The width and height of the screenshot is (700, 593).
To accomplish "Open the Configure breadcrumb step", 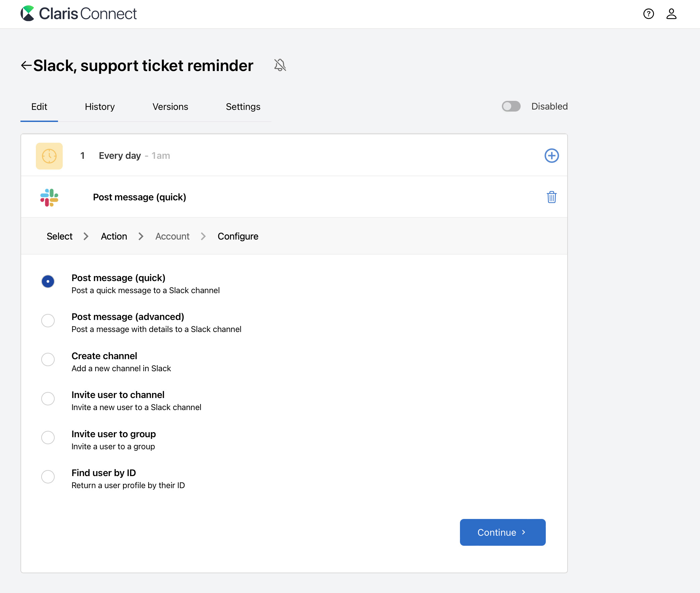I will click(x=238, y=236).
